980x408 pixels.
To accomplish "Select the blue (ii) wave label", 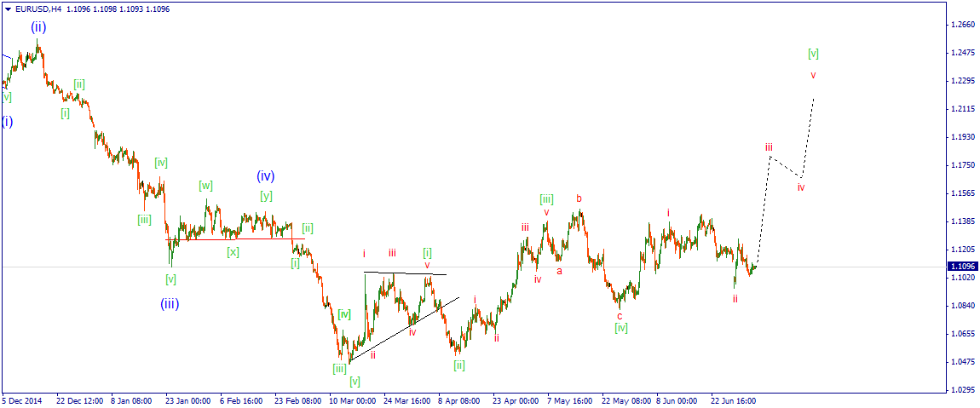I will tap(38, 27).
